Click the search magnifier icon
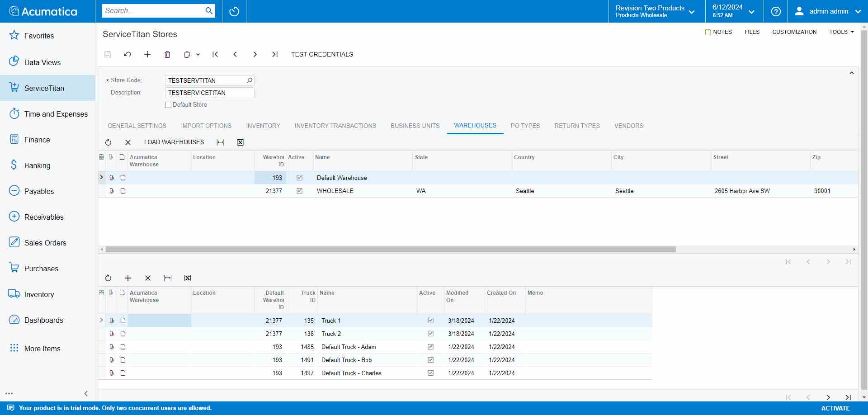The image size is (868, 415). click(x=209, y=11)
